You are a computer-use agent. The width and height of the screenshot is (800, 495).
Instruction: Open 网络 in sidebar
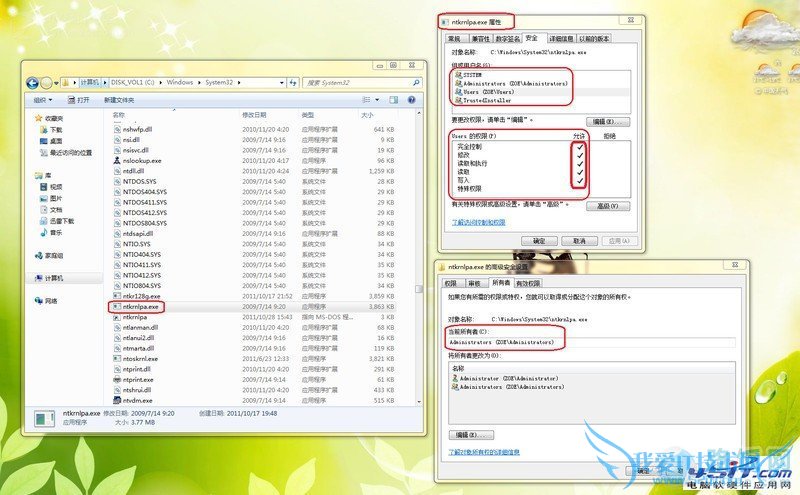pyautogui.click(x=46, y=301)
